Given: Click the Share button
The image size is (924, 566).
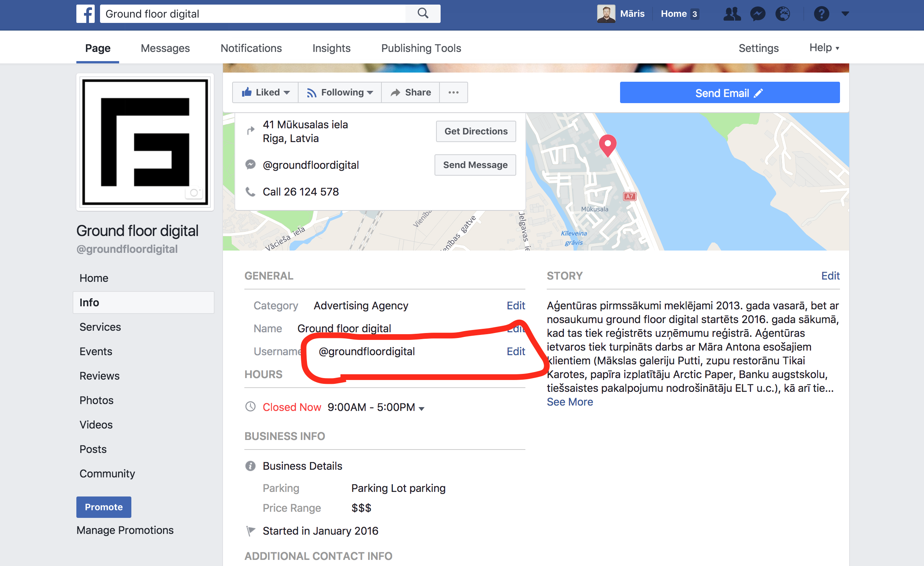Looking at the screenshot, I should coord(410,92).
